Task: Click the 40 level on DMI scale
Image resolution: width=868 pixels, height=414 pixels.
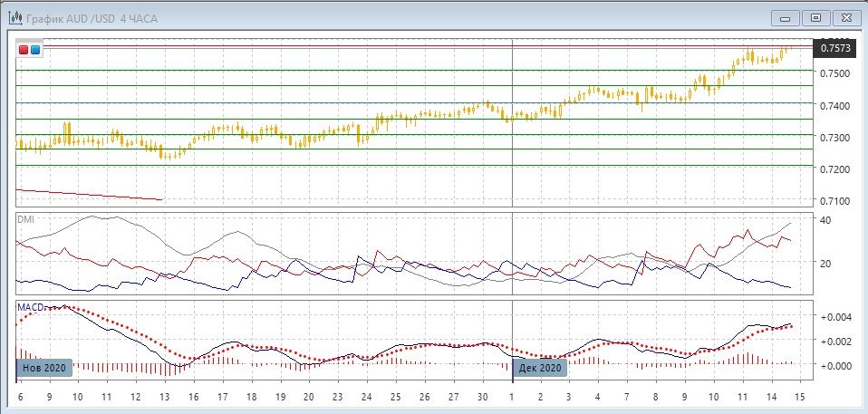Action: [x=825, y=220]
